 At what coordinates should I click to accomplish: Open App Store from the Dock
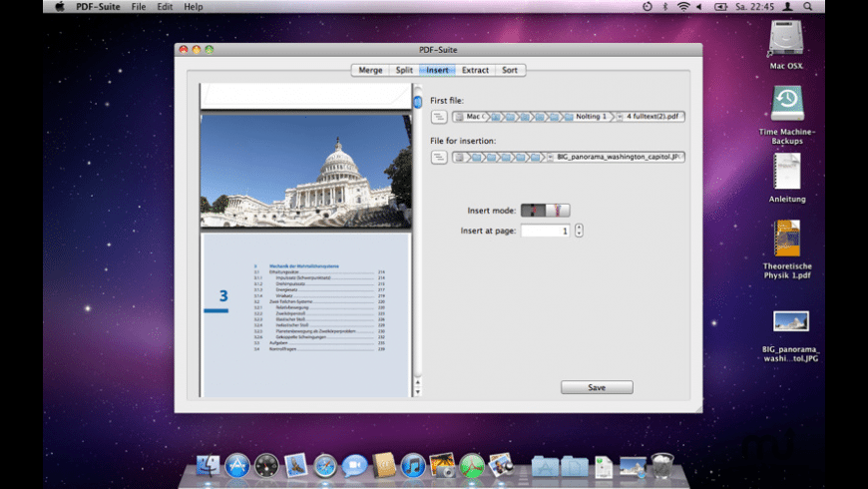(x=236, y=465)
